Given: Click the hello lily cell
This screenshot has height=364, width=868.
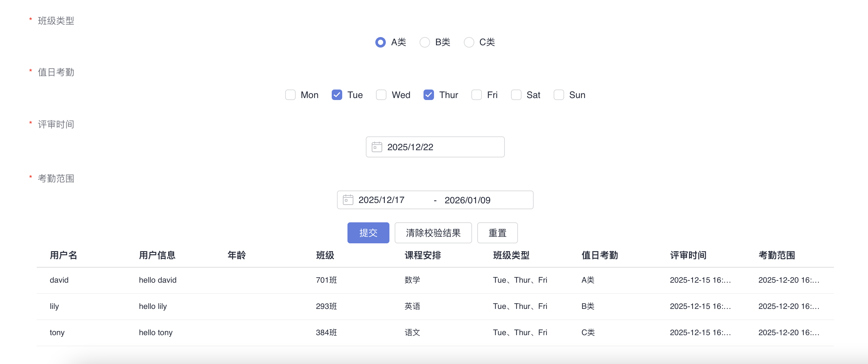Looking at the screenshot, I should click(153, 306).
